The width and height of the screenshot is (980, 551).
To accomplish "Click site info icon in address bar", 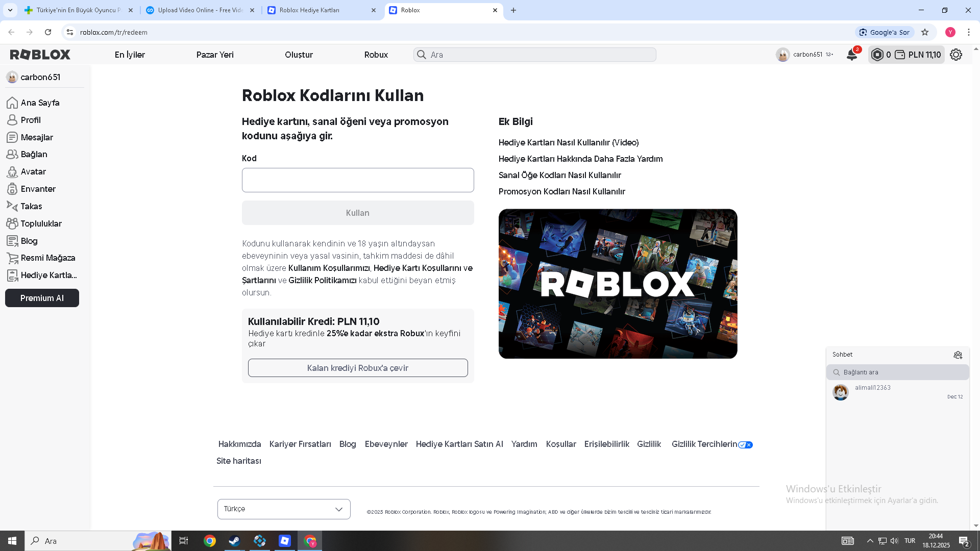I will point(70,32).
